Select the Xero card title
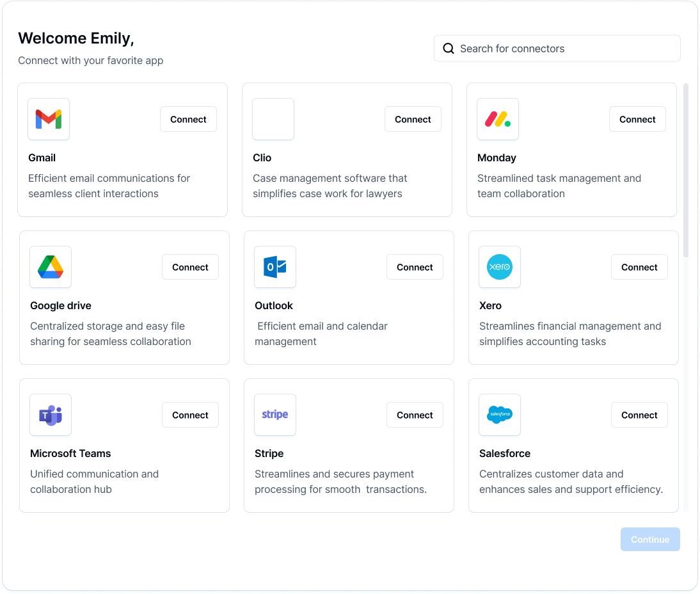The image size is (700, 594). point(490,305)
